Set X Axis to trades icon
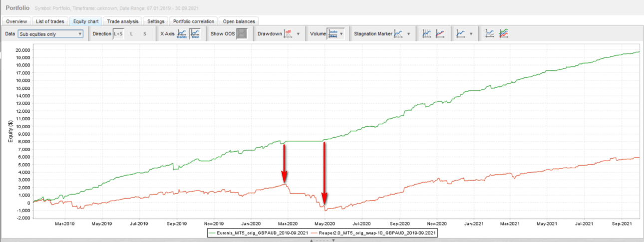Screen dimensions: 644x242 [182, 34]
